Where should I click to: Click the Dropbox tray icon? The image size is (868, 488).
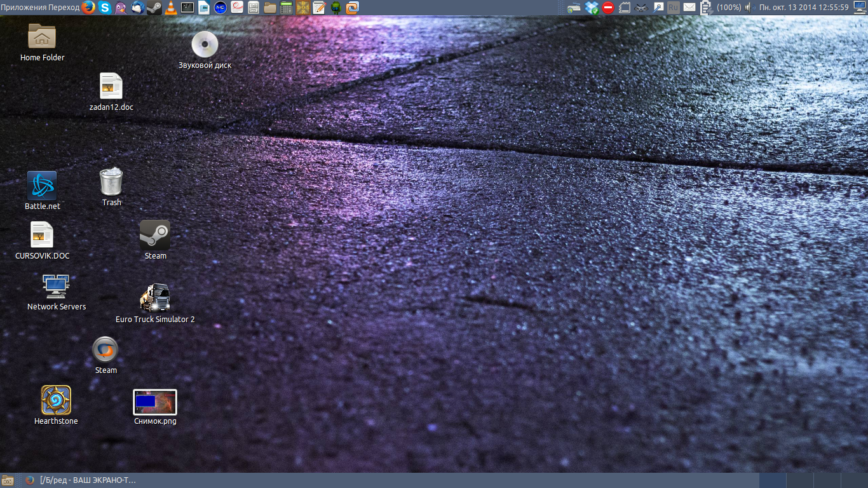pos(592,8)
